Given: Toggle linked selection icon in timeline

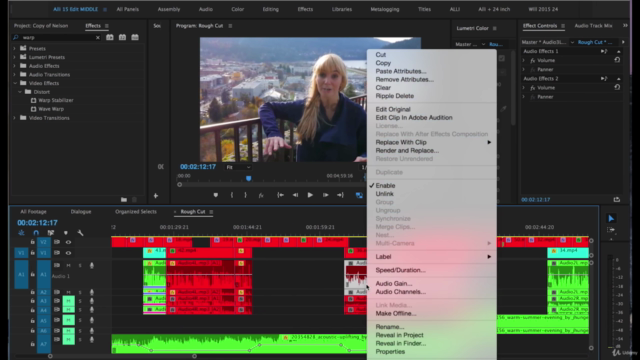Looking at the screenshot, I should click(51, 233).
